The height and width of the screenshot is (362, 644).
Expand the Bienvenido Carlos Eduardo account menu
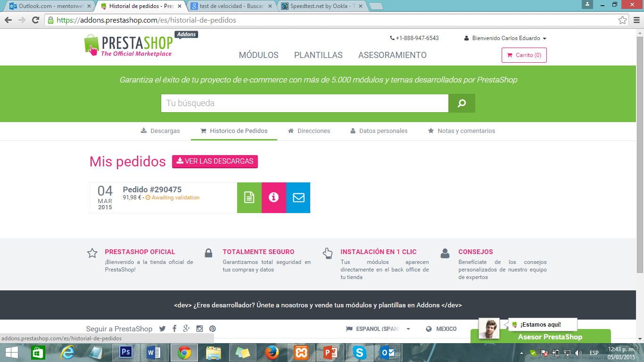[x=505, y=38]
